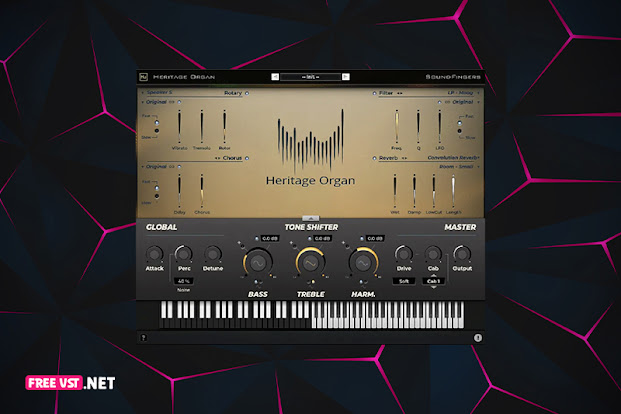This screenshot has width=621, height=414.
Task: Select Rotary Fast speed radio button
Action: (x=157, y=122)
